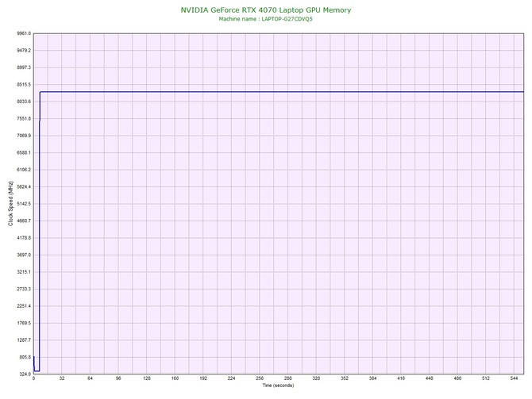Click the flat memory clock line near 256 seconds
The height and width of the screenshot is (399, 532).
tap(260, 91)
